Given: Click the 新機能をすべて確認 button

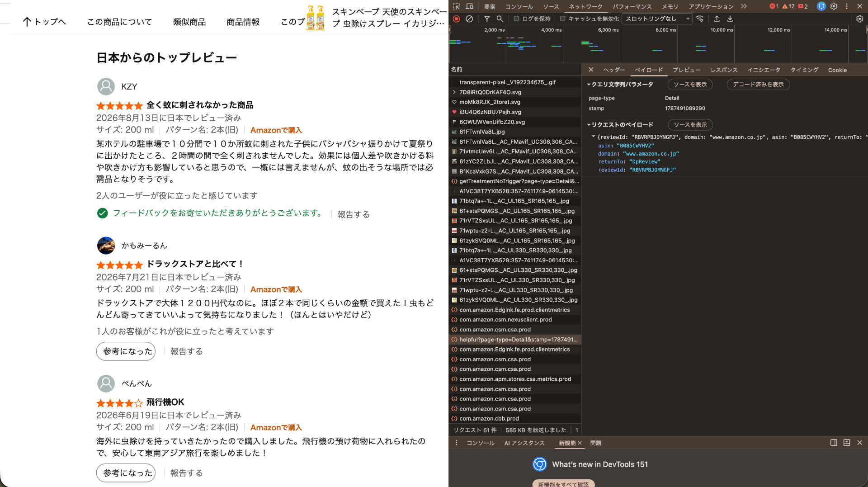Looking at the screenshot, I should [563, 483].
